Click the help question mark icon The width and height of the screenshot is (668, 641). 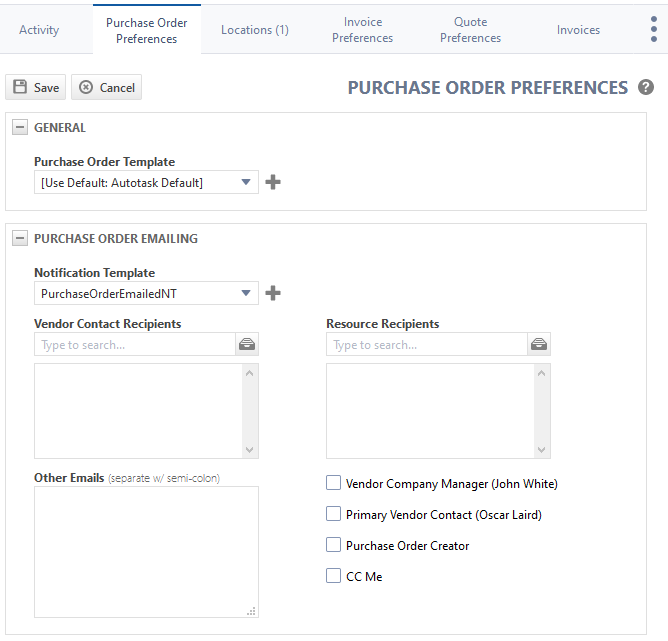[x=646, y=88]
